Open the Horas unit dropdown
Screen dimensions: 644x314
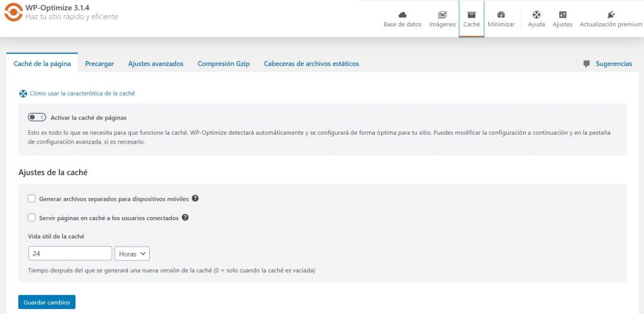point(132,254)
